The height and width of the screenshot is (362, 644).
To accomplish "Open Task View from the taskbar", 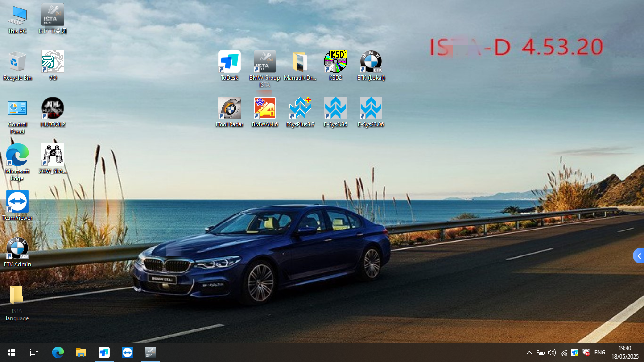I will (34, 353).
